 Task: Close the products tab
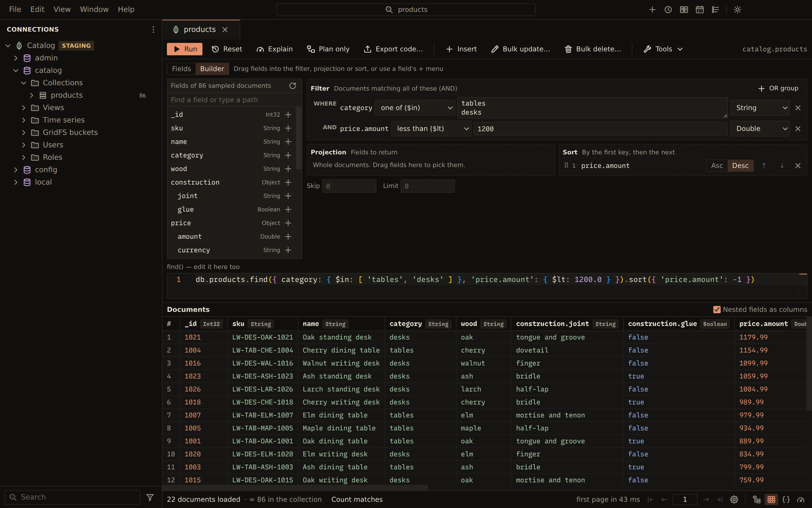point(225,30)
